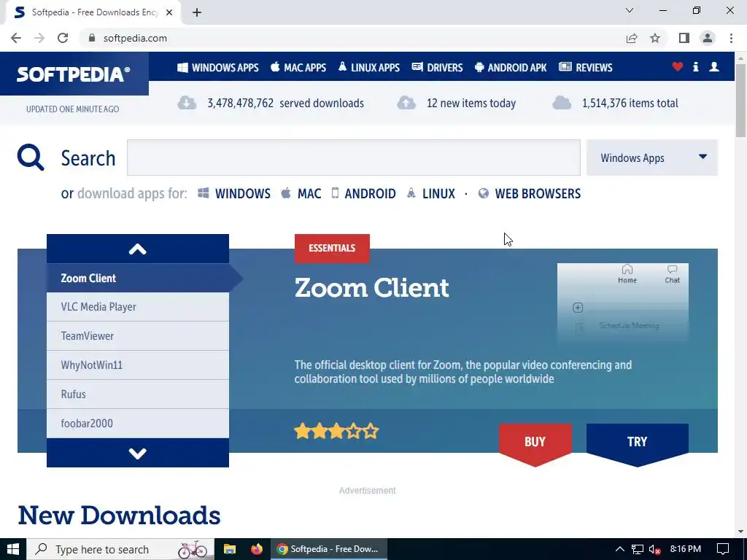This screenshot has width=747, height=560.
Task: Select TeamViewer in the list
Action: [x=138, y=336]
